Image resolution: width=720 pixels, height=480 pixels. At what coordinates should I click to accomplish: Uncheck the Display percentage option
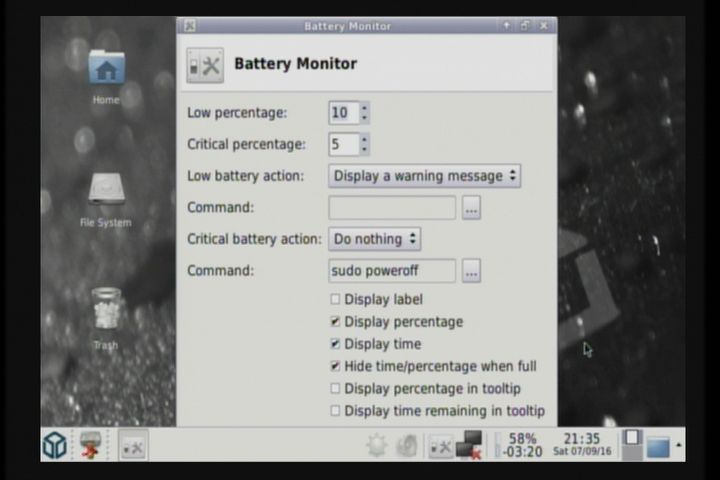click(x=335, y=322)
